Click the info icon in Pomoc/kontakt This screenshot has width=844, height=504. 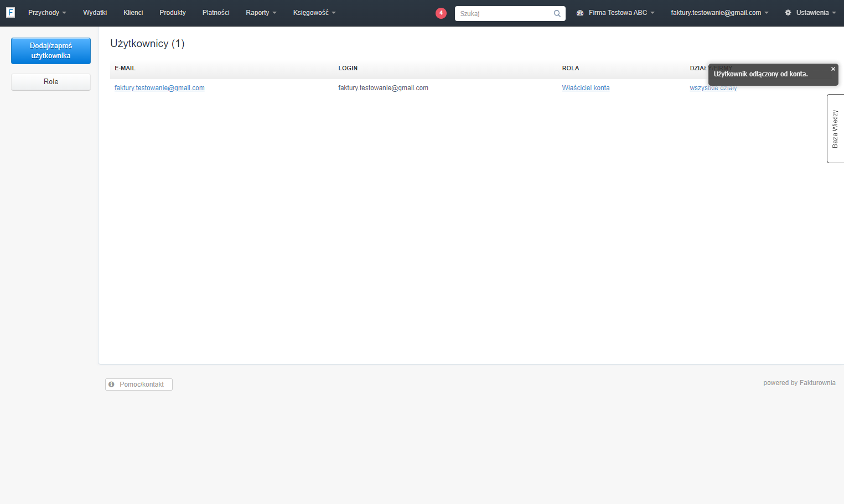click(x=111, y=385)
